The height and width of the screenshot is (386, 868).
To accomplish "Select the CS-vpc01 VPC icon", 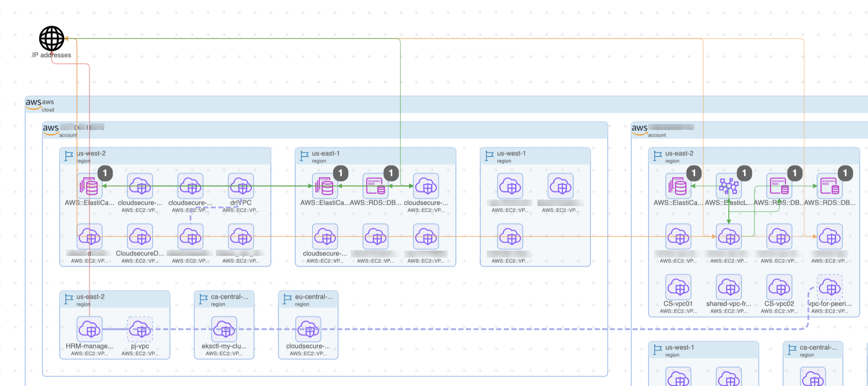I will pyautogui.click(x=678, y=287).
